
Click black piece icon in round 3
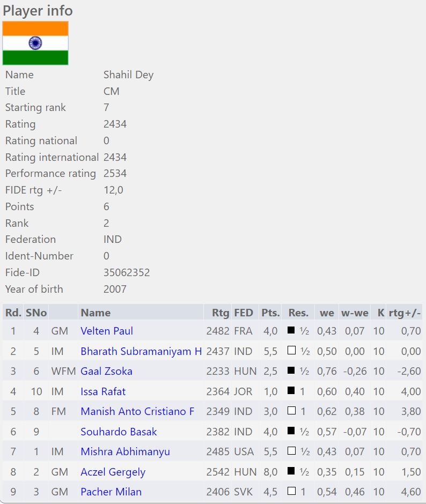pyautogui.click(x=291, y=370)
